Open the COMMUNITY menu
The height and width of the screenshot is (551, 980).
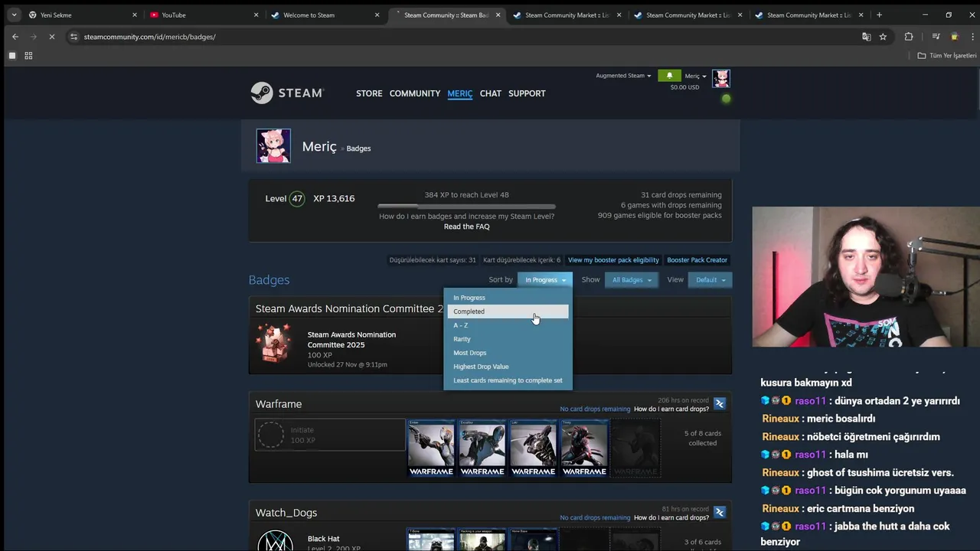click(415, 93)
